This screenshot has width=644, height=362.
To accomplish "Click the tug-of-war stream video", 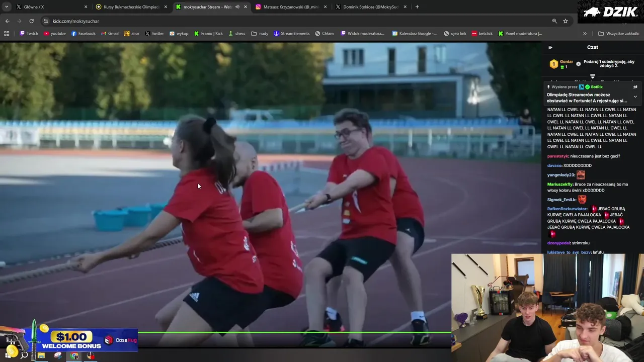I will tap(271, 195).
